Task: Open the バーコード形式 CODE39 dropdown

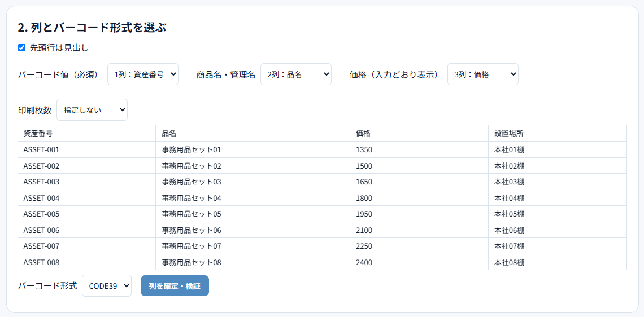Action: click(107, 286)
